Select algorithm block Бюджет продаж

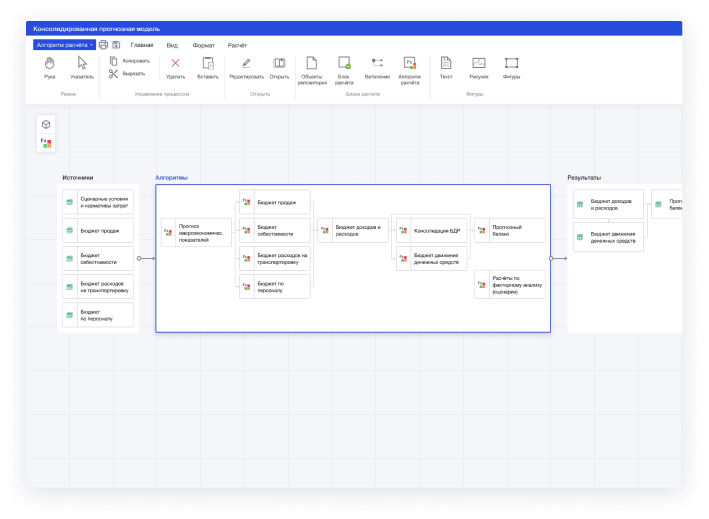[275, 202]
